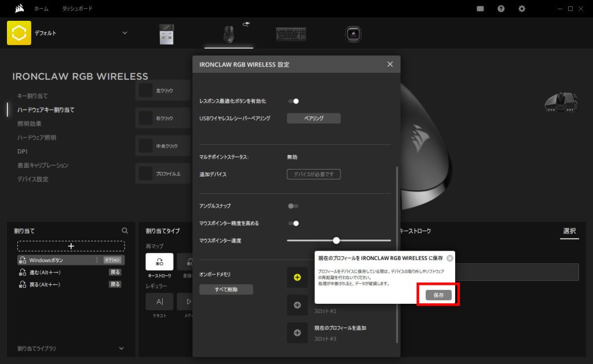Click plus icon for スロット #3
Screen dimensions: 593x364
click(x=297, y=333)
